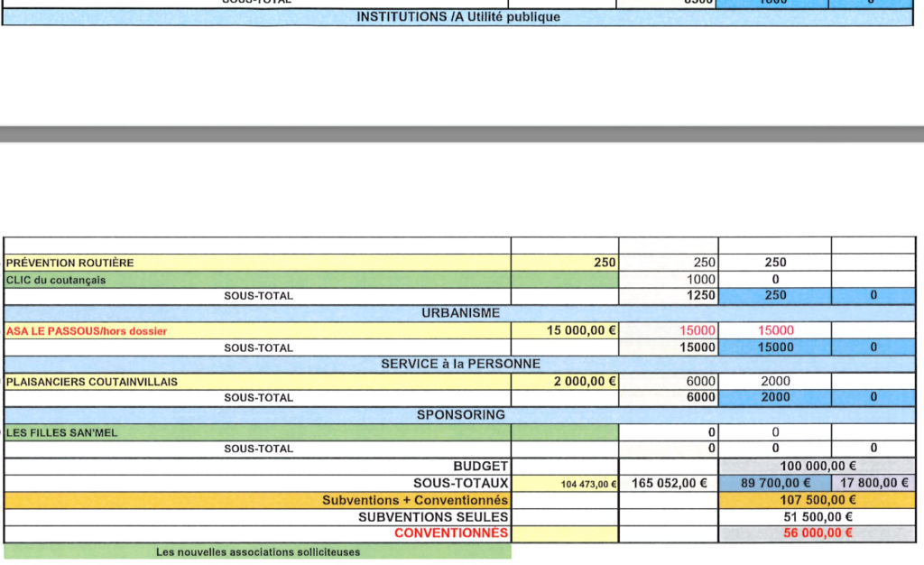Viewport: 924px width, 565px height.
Task: Click the 107 500,00 € orange cell
Action: [x=817, y=500]
